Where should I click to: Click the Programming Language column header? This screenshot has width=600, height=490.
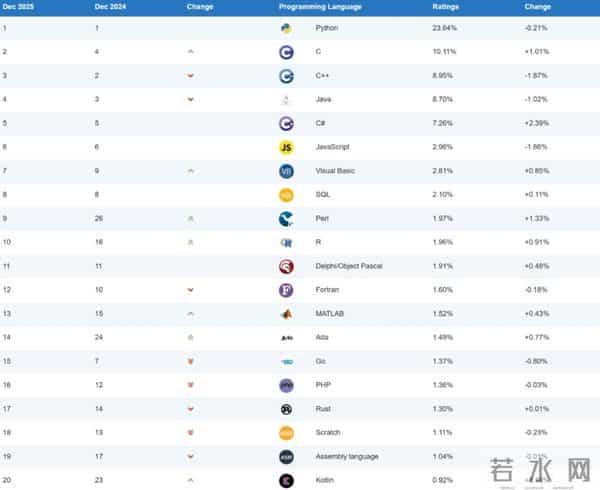tap(320, 7)
